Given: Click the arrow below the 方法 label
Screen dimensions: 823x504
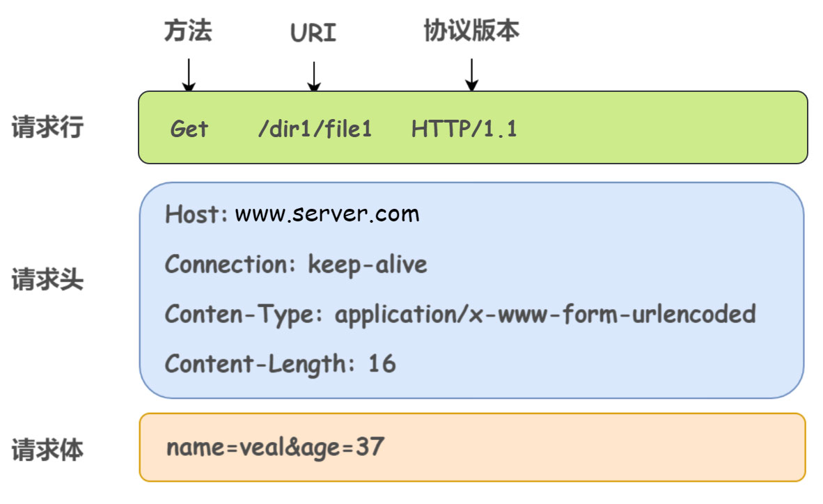Looking at the screenshot, I should click(x=189, y=74).
